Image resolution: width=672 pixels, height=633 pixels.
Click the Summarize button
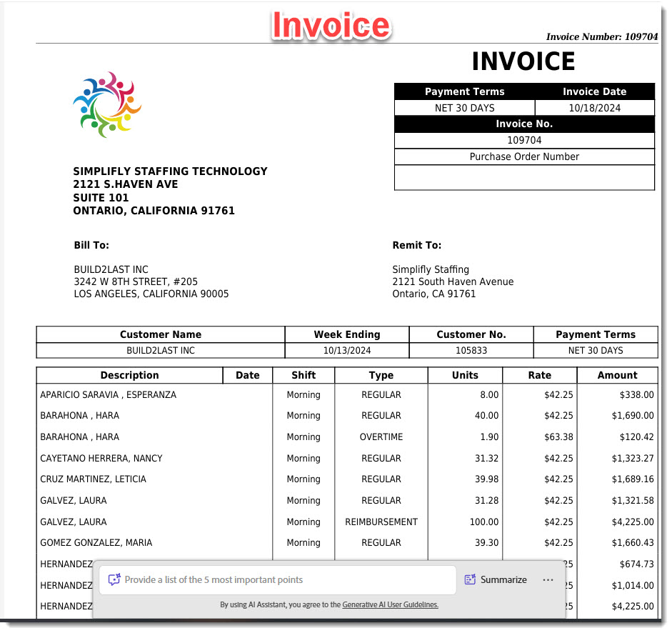(496, 580)
